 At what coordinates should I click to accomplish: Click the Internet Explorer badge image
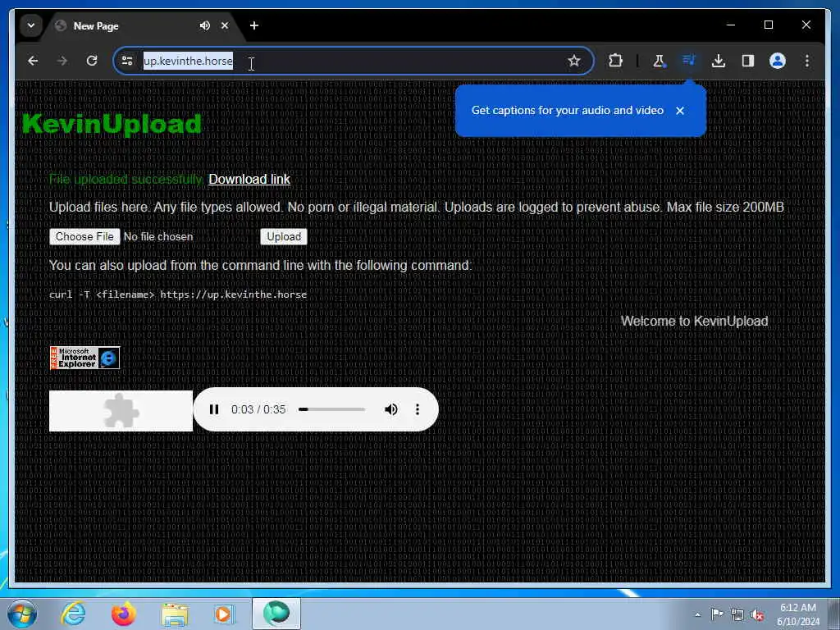click(84, 358)
